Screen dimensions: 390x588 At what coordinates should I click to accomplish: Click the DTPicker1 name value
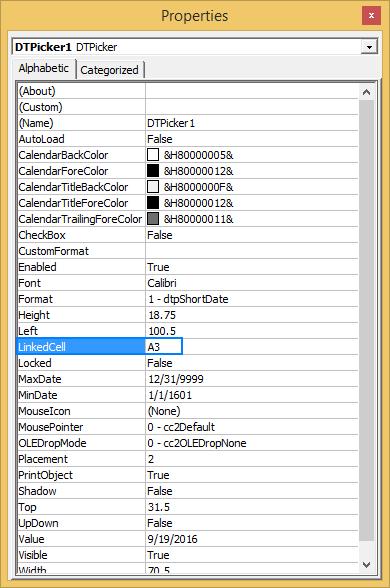pyautogui.click(x=171, y=123)
